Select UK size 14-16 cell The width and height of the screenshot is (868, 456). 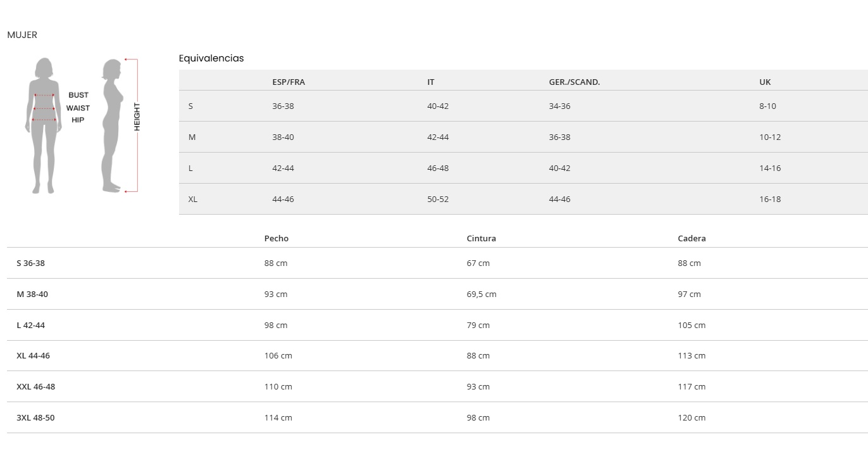770,168
